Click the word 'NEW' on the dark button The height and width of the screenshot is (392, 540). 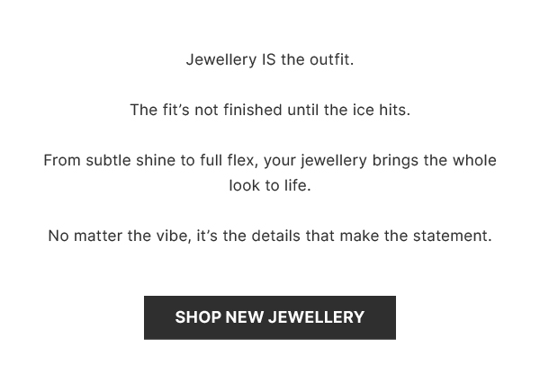[244, 317]
